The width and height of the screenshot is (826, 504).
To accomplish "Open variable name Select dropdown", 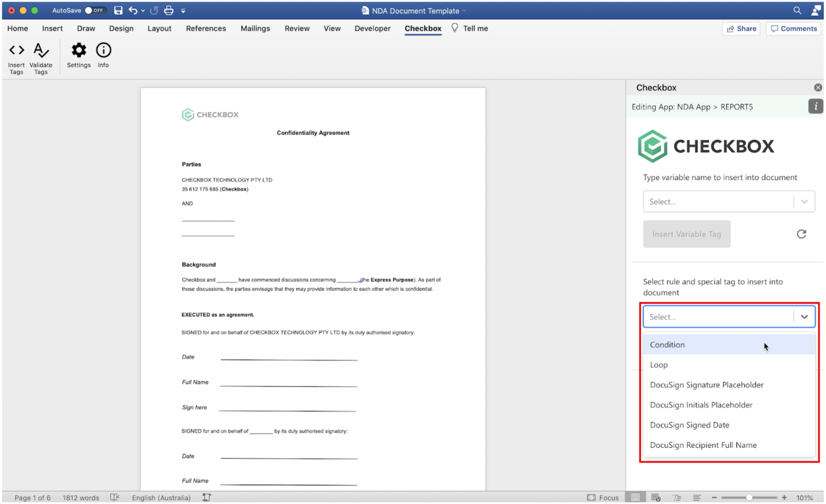I will 729,202.
